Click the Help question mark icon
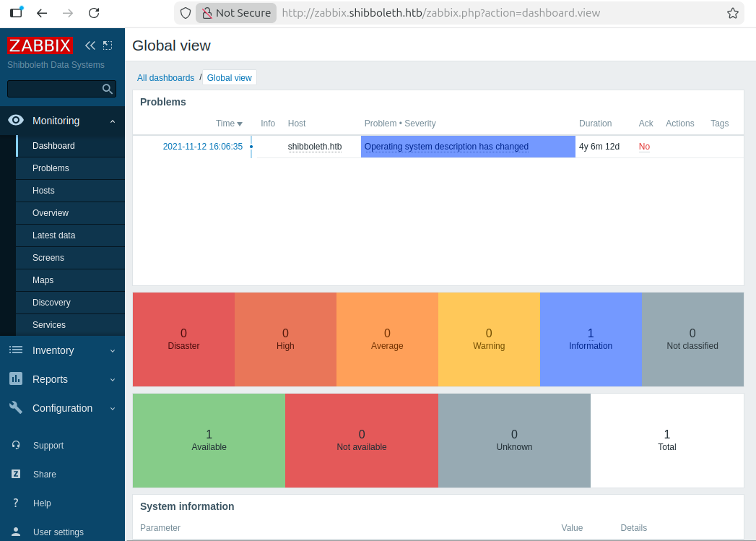The image size is (756, 541). point(16,503)
